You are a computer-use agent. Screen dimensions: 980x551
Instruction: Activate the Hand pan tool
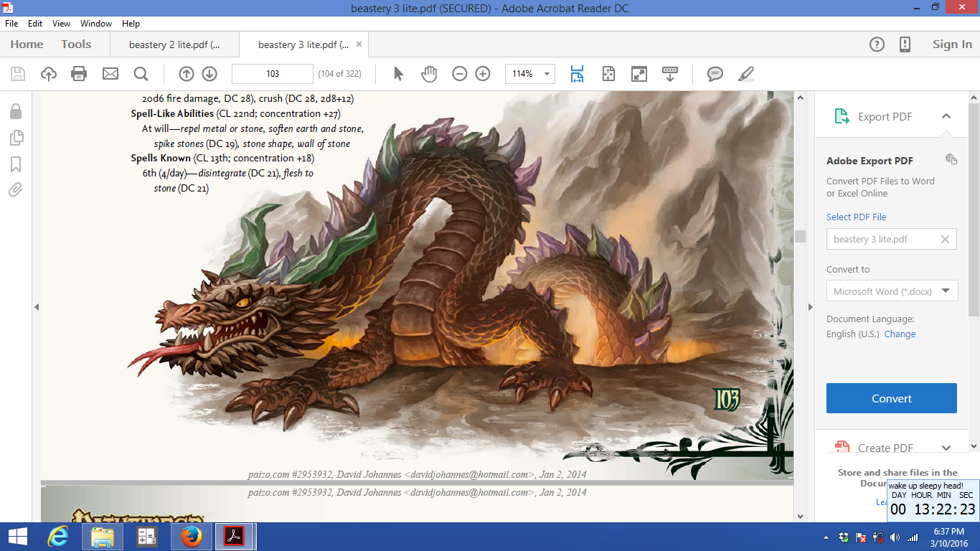(x=429, y=73)
